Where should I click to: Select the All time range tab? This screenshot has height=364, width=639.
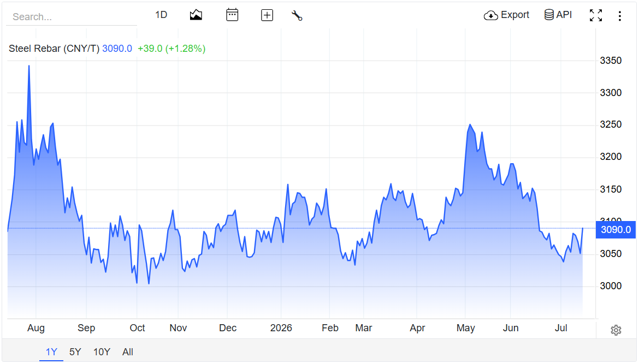[x=128, y=352]
